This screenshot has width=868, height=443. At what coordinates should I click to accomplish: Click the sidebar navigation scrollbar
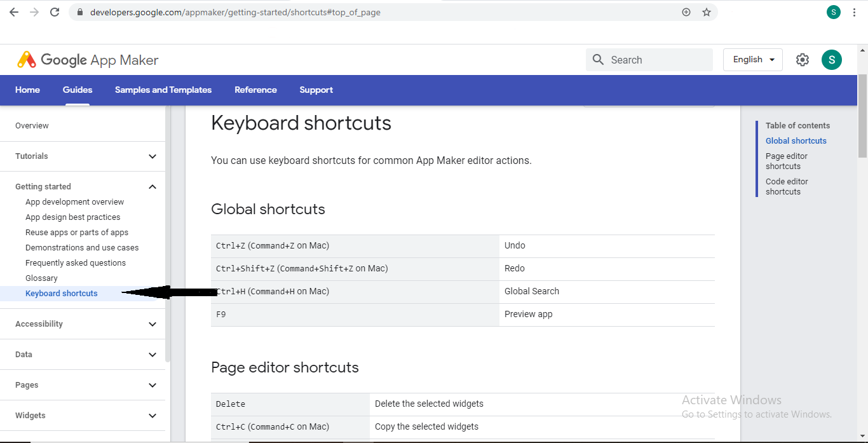coord(168,234)
